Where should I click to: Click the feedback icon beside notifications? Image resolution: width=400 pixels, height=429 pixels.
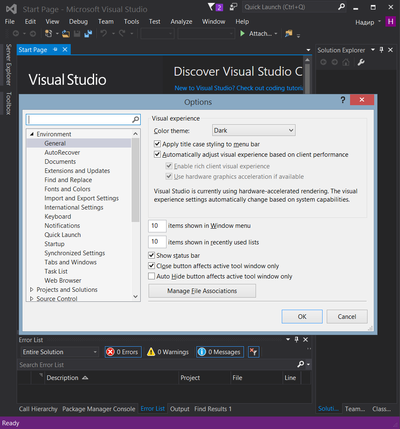(x=234, y=7)
